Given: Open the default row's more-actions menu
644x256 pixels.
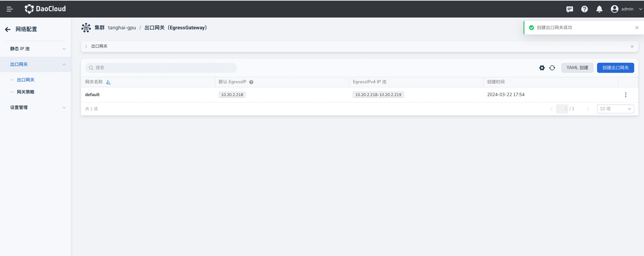Looking at the screenshot, I should pyautogui.click(x=625, y=95).
